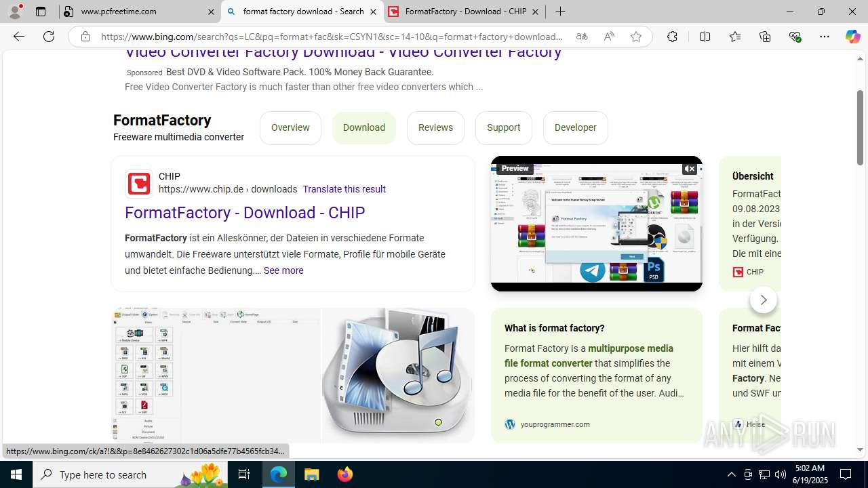This screenshot has height=488, width=868.
Task: Open the Collections panel
Action: click(765, 37)
